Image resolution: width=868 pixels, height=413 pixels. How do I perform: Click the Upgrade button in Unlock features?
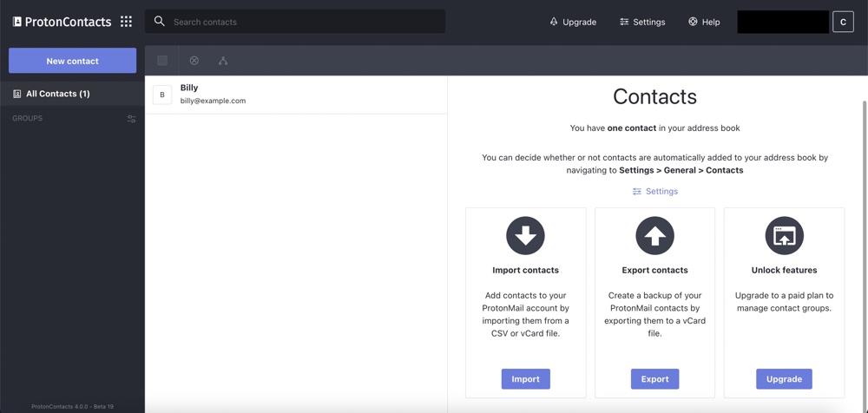click(x=785, y=379)
